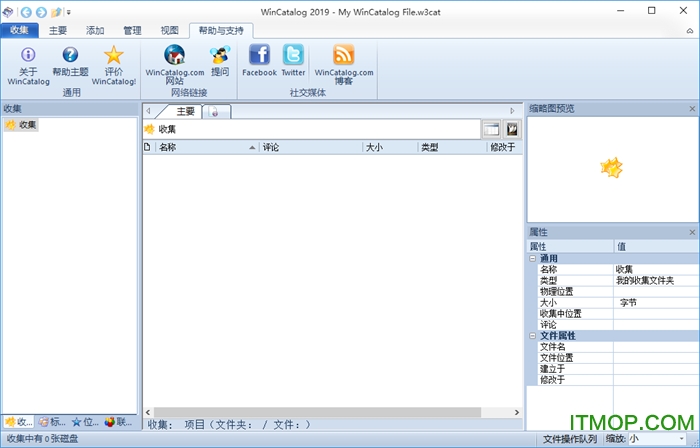Click the 值 column header in properties grid

pyautogui.click(x=657, y=246)
